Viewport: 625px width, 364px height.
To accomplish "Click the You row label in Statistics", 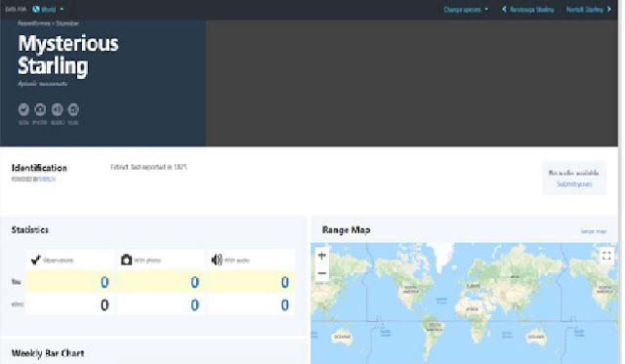I will coord(16,282).
